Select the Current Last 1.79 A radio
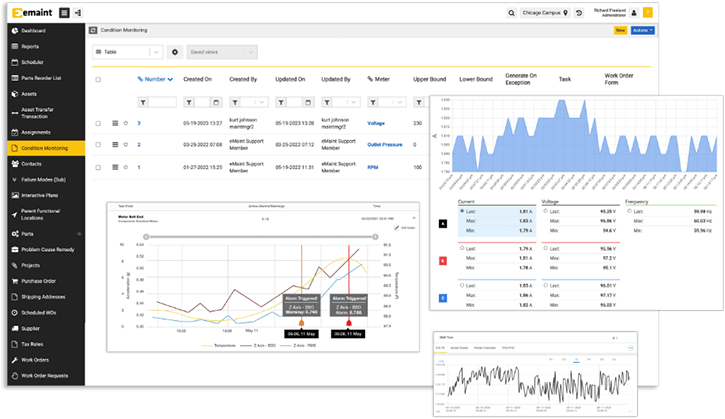 tap(462, 248)
